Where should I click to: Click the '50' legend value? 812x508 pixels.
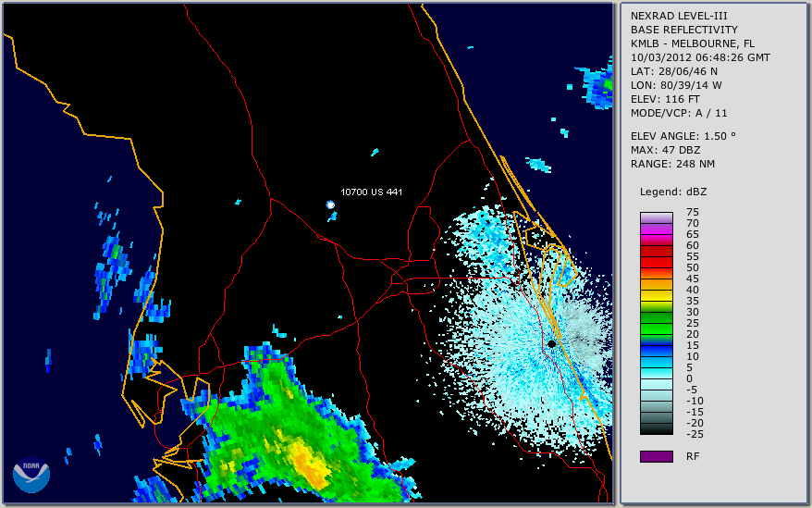coord(693,268)
